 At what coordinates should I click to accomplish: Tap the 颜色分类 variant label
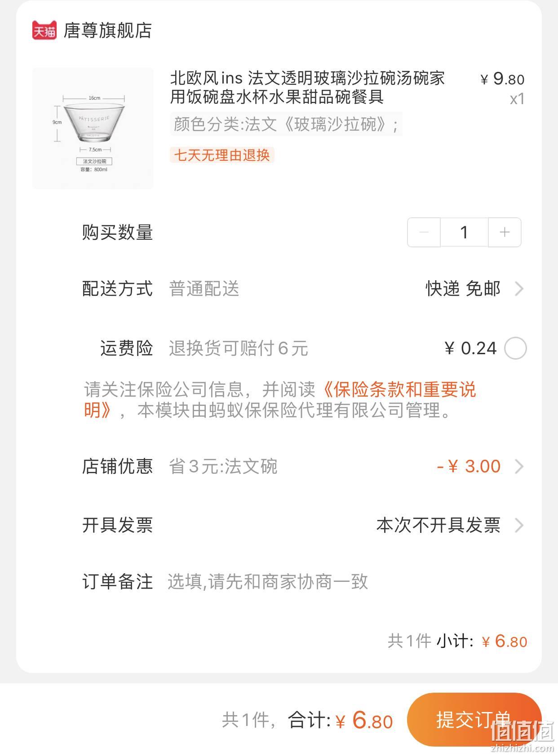(x=286, y=124)
